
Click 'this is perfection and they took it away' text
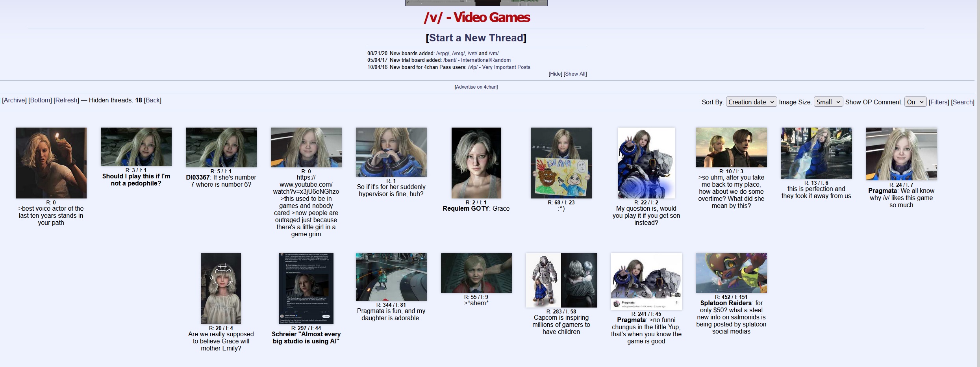pos(816,193)
